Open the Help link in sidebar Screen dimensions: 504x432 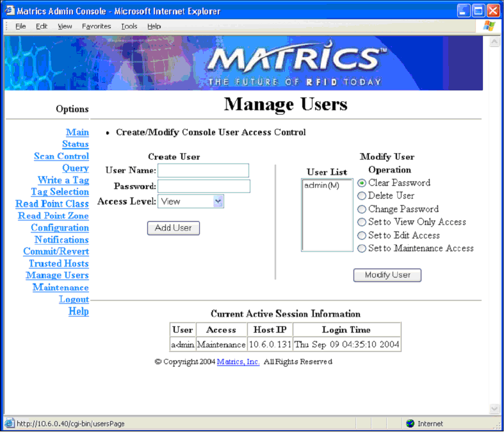coord(78,312)
